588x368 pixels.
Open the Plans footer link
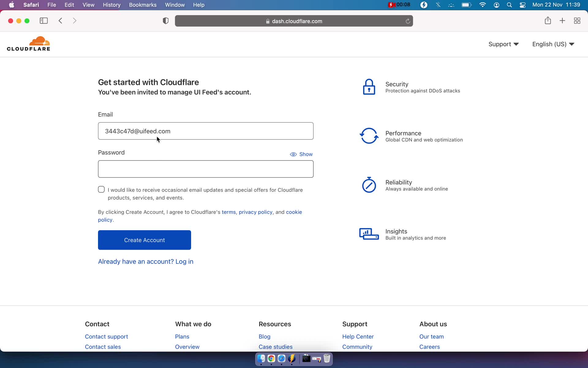coord(182,337)
